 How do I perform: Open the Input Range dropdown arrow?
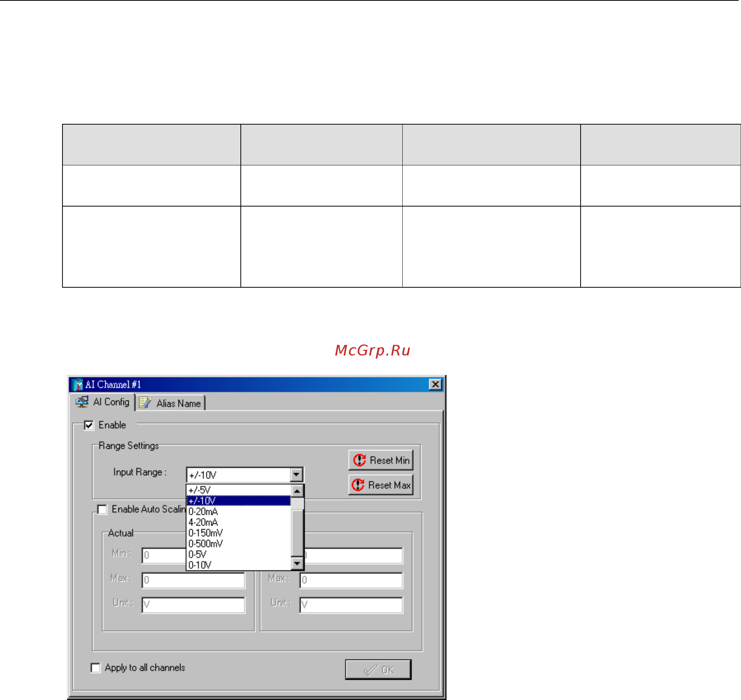[296, 475]
